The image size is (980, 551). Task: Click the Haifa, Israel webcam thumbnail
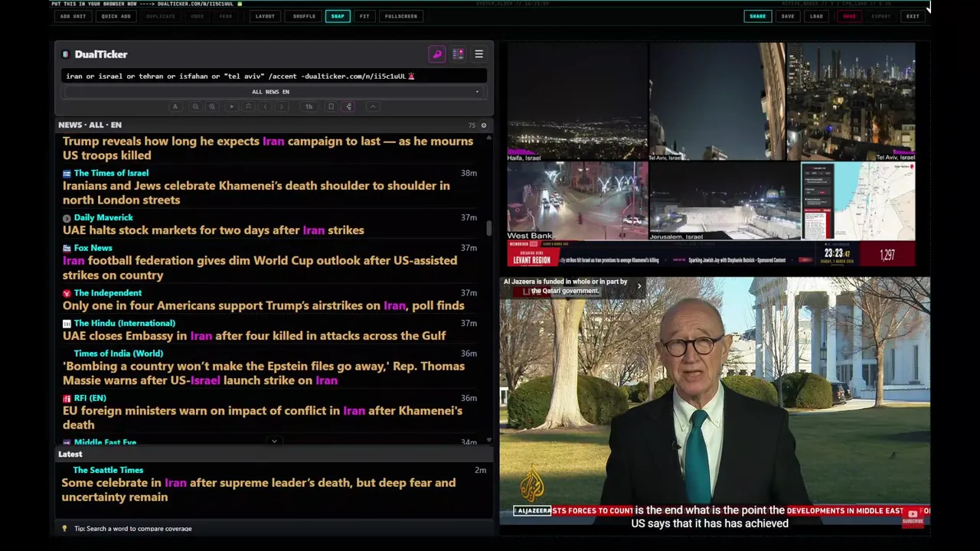(x=577, y=102)
